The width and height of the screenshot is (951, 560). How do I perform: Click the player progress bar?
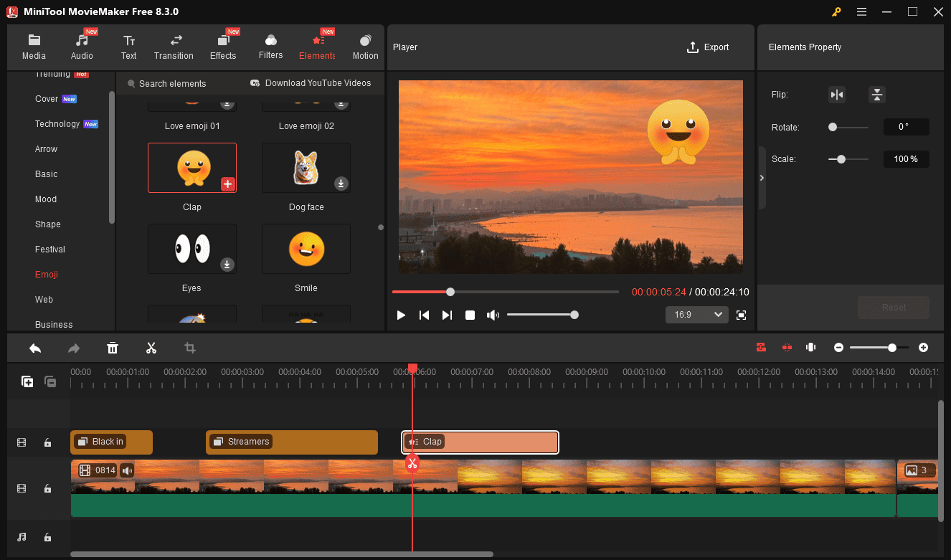(x=505, y=292)
